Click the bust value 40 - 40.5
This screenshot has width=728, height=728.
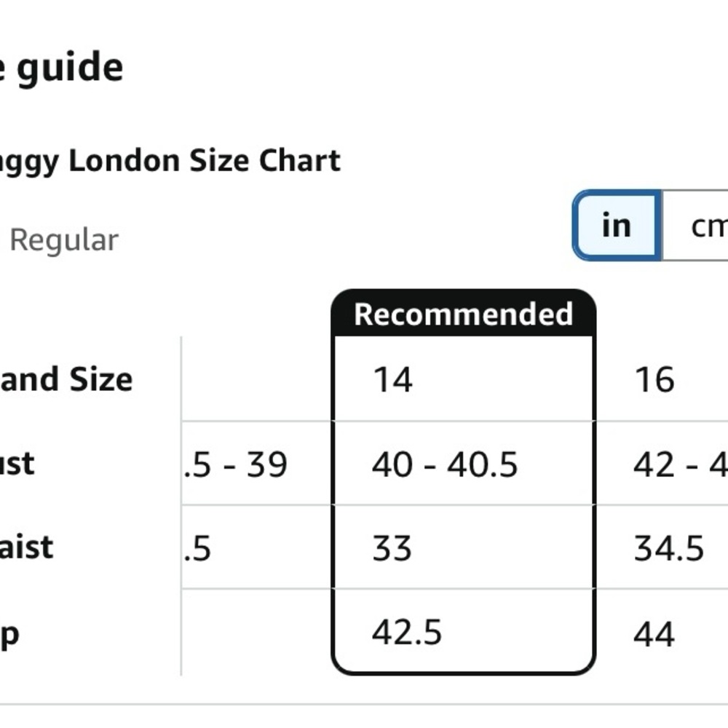444,464
